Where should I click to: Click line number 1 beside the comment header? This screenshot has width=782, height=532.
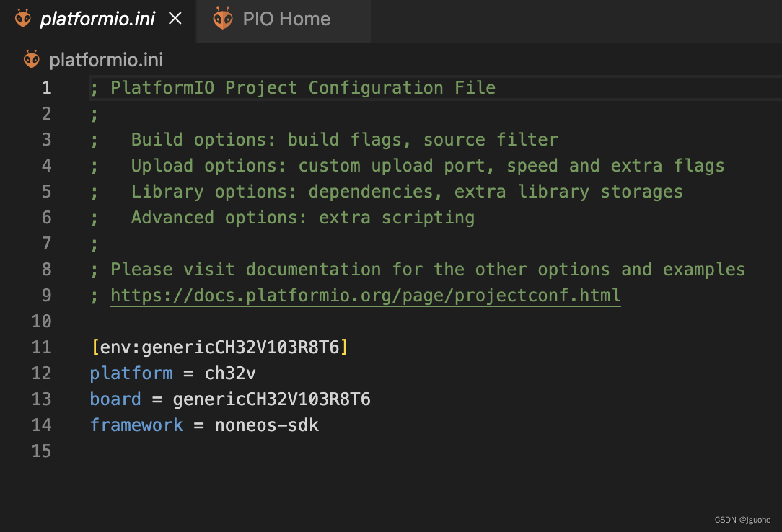[46, 87]
